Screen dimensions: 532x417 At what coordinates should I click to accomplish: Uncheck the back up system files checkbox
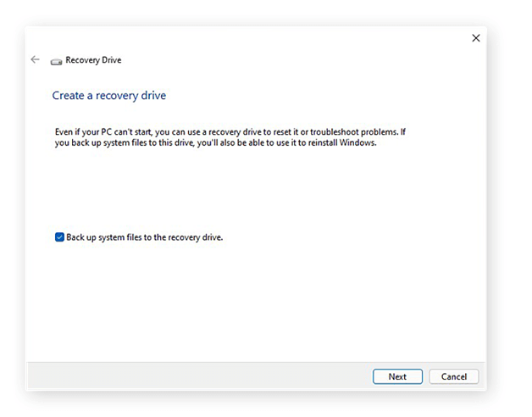(x=59, y=237)
